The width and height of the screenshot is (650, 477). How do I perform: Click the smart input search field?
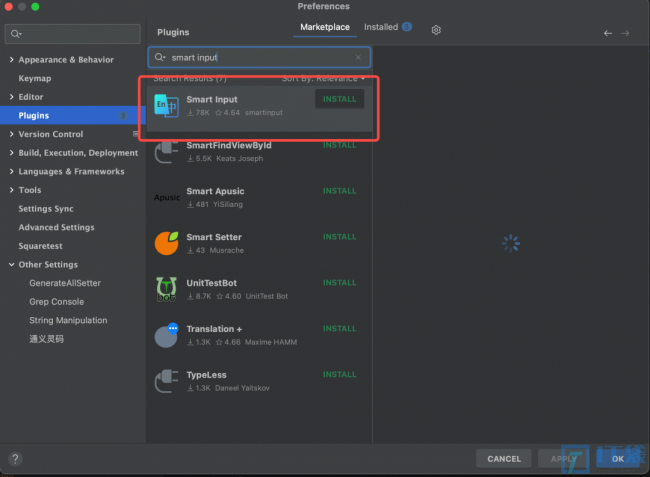[x=259, y=58]
